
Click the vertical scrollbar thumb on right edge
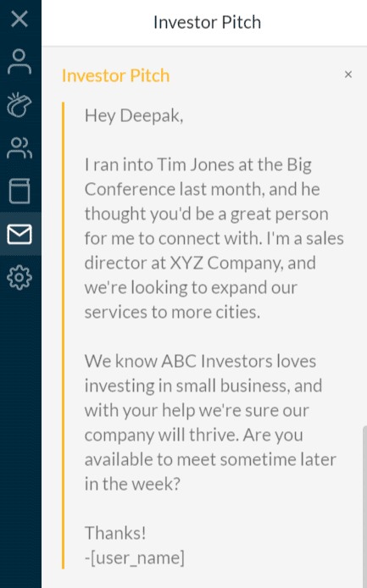tap(364, 507)
